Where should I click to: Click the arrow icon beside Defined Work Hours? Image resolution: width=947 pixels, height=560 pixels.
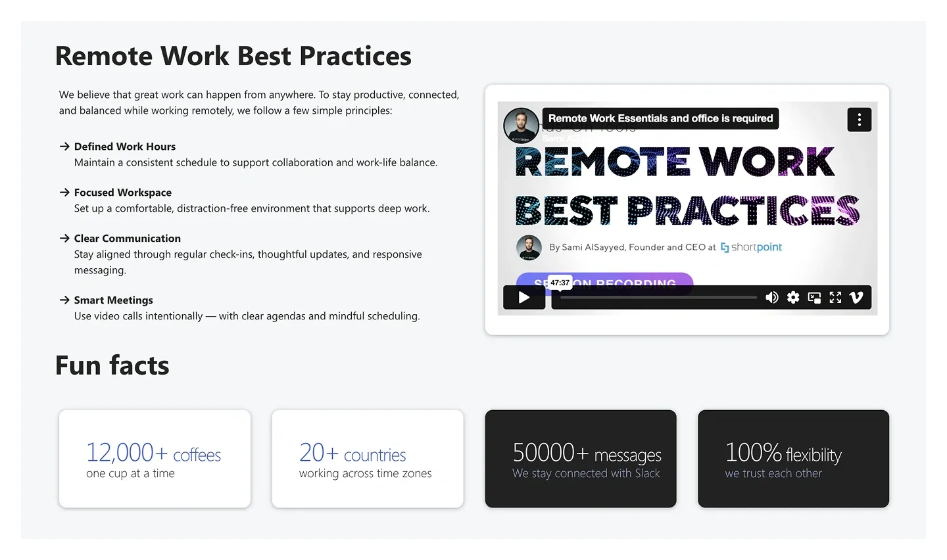coord(64,147)
